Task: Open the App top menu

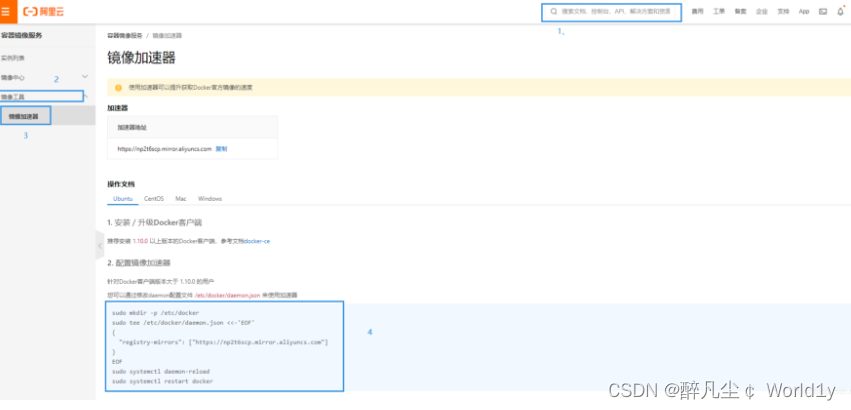Action: pos(804,11)
